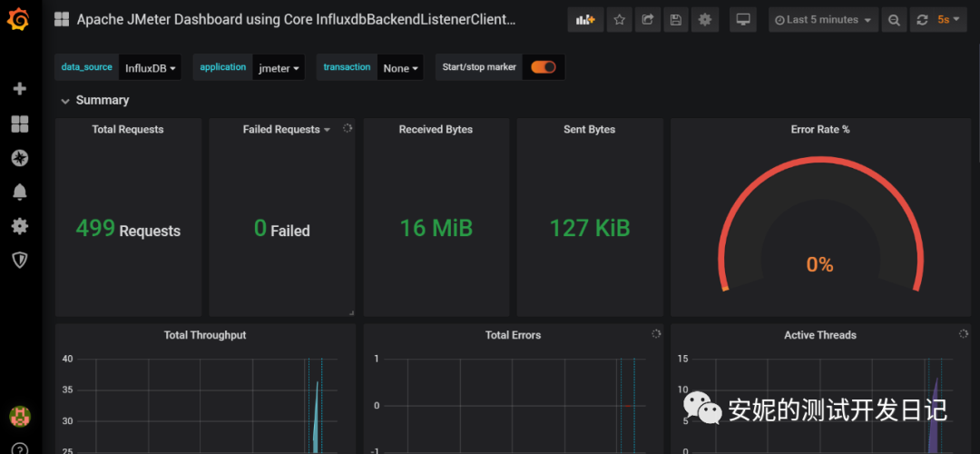Open the Alerting bell icon
This screenshot has height=454, width=980.
tap(20, 192)
